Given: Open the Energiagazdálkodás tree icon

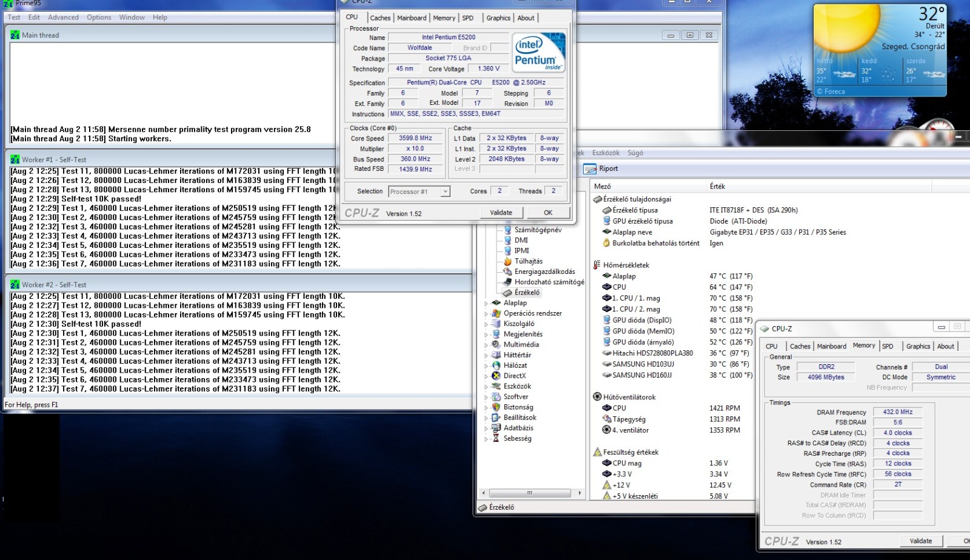Looking at the screenshot, I should click(x=508, y=272).
